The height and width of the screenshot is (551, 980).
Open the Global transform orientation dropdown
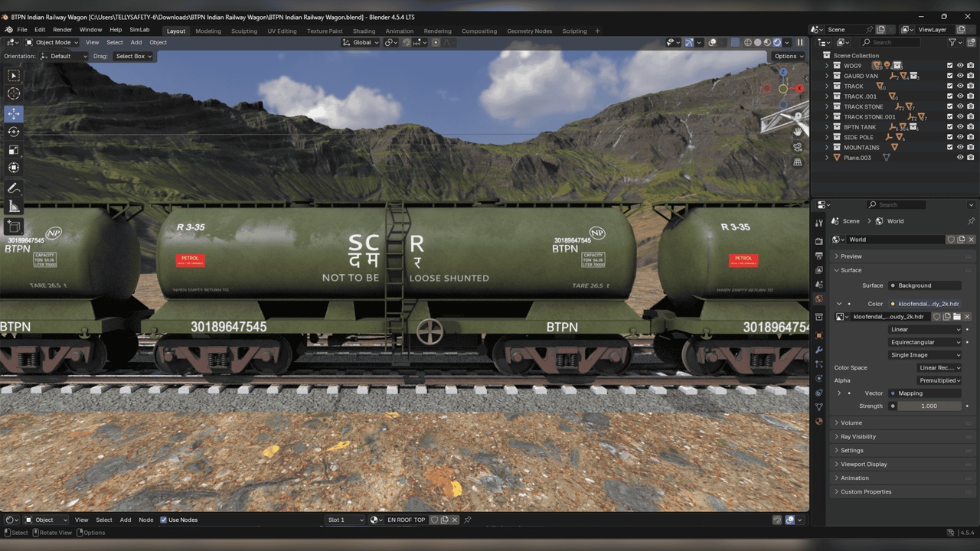360,42
